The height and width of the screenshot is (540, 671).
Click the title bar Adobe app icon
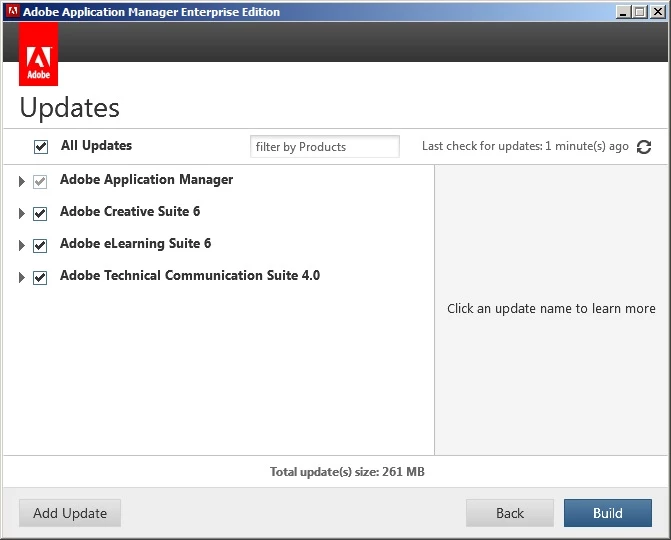click(x=13, y=11)
